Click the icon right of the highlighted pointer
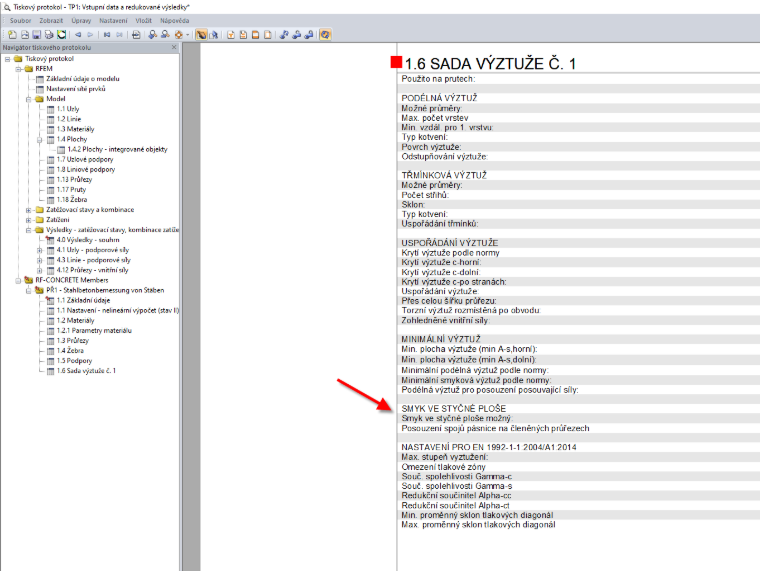Image resolution: width=760 pixels, height=571 pixels. click(x=214, y=34)
